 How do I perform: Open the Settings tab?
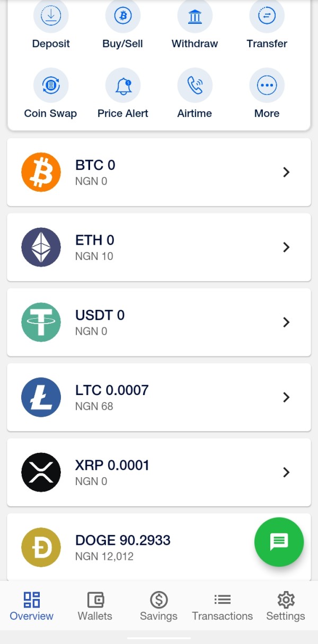click(286, 606)
